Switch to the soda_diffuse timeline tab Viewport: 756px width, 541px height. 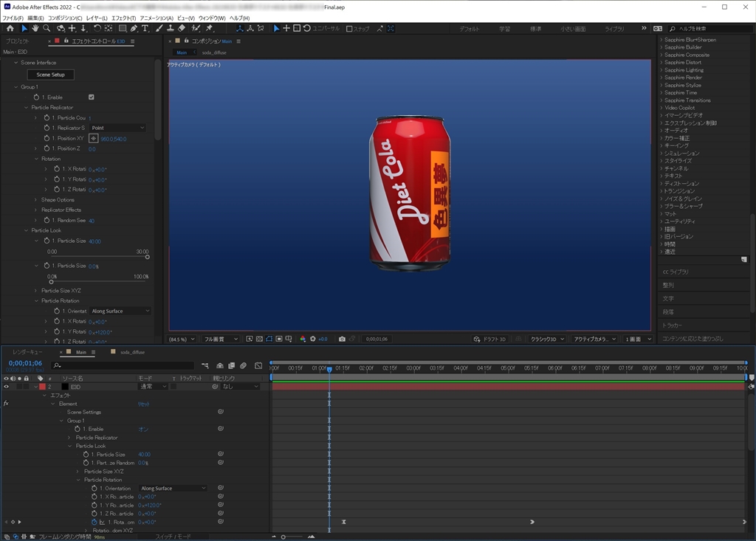(132, 352)
